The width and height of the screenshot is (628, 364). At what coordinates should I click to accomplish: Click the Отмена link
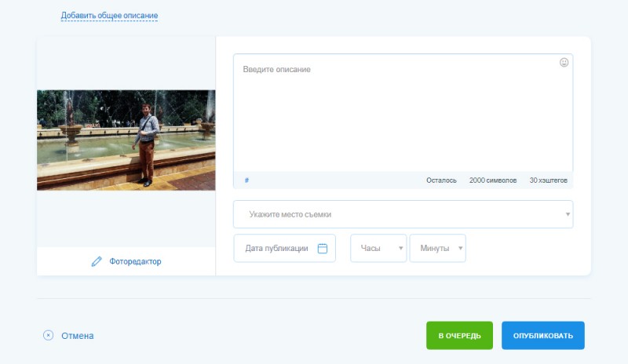(77, 336)
